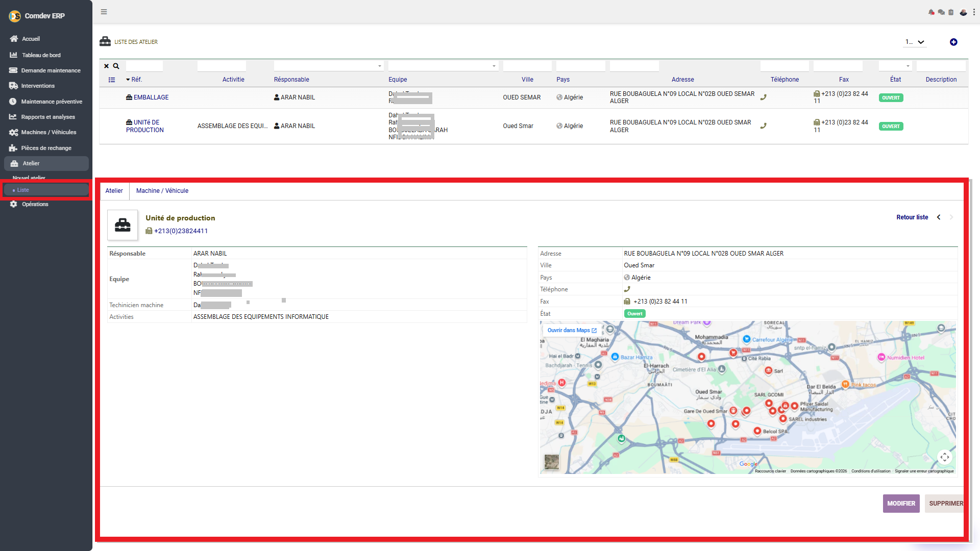
Task: Open Ouvrir dans Maps link
Action: 572,331
